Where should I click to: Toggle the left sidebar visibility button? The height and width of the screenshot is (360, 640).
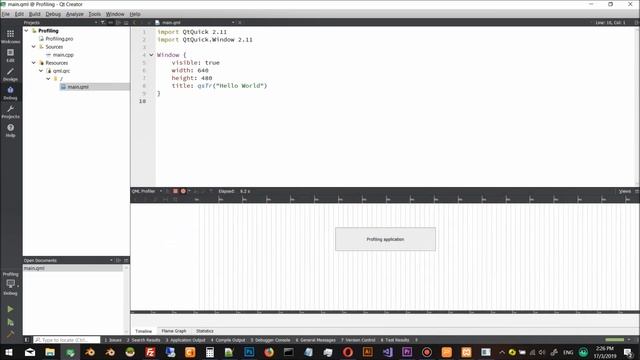pyautogui.click(x=27, y=340)
